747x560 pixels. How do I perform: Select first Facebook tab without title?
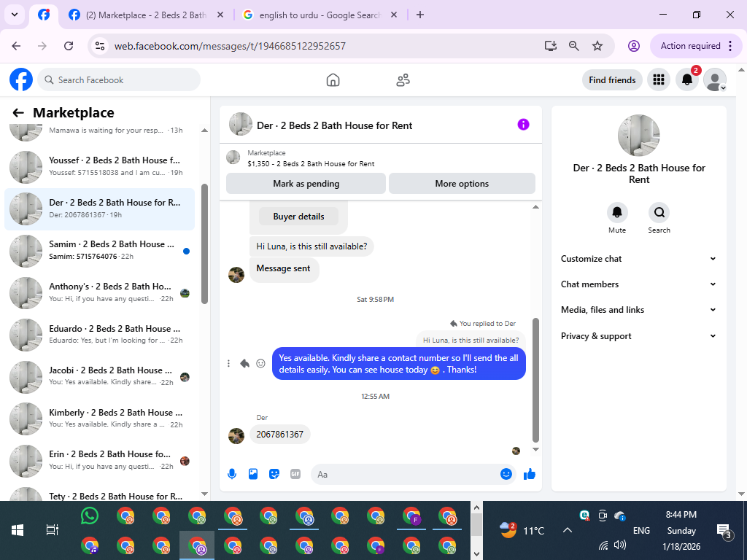[44, 15]
